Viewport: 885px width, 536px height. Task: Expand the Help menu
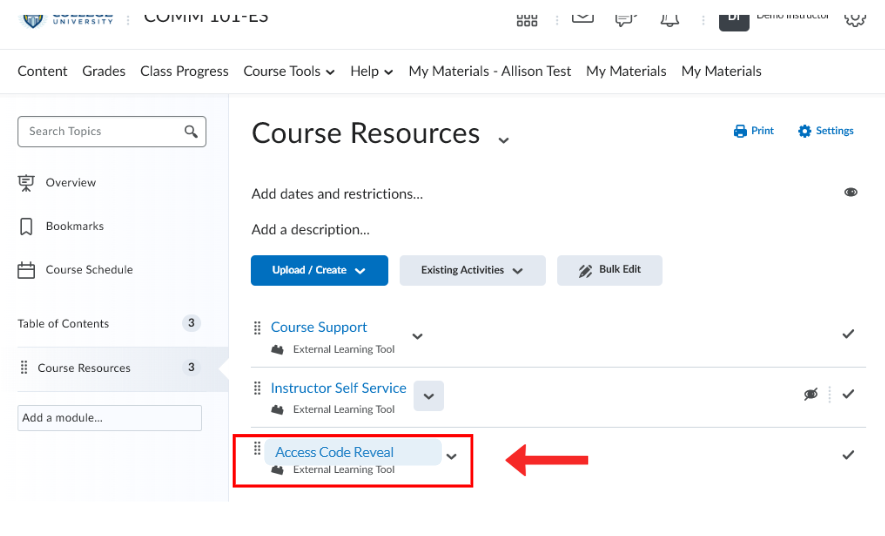371,71
